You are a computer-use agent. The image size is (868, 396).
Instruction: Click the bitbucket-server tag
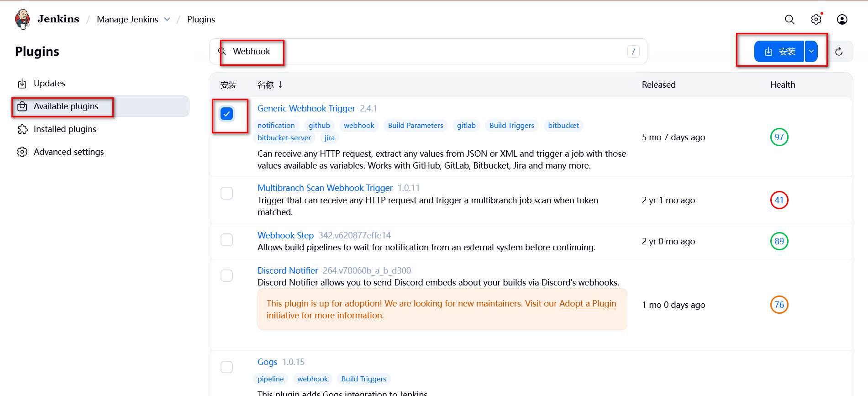click(284, 137)
